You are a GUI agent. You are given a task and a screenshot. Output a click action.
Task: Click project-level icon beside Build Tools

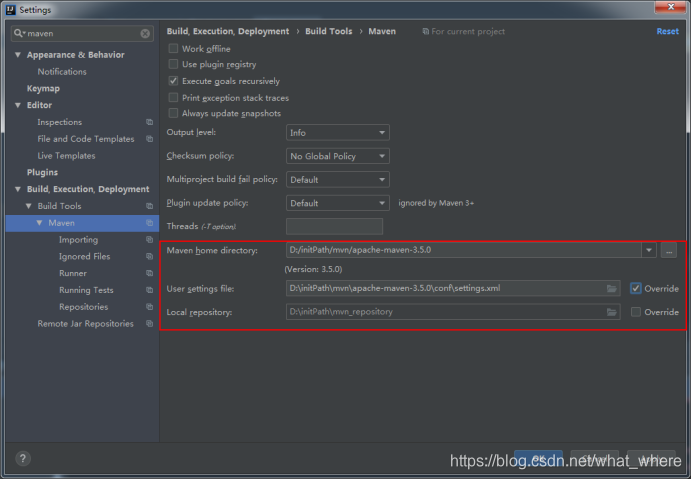click(150, 206)
